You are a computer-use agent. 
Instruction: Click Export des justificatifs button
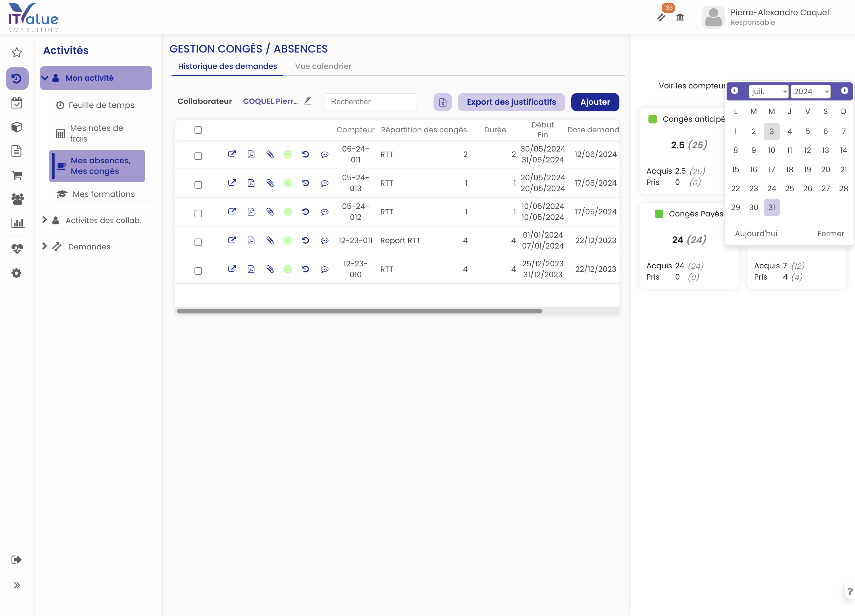511,102
